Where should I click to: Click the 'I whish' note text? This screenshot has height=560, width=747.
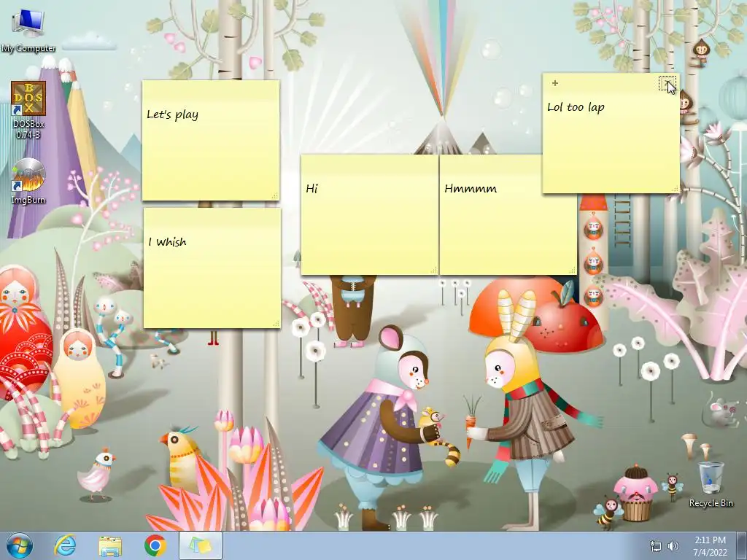pyautogui.click(x=167, y=242)
